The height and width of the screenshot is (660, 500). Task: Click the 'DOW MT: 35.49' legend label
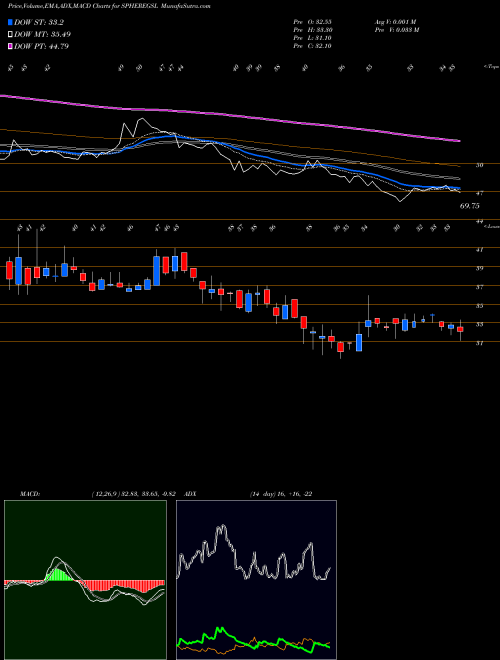coord(42,35)
